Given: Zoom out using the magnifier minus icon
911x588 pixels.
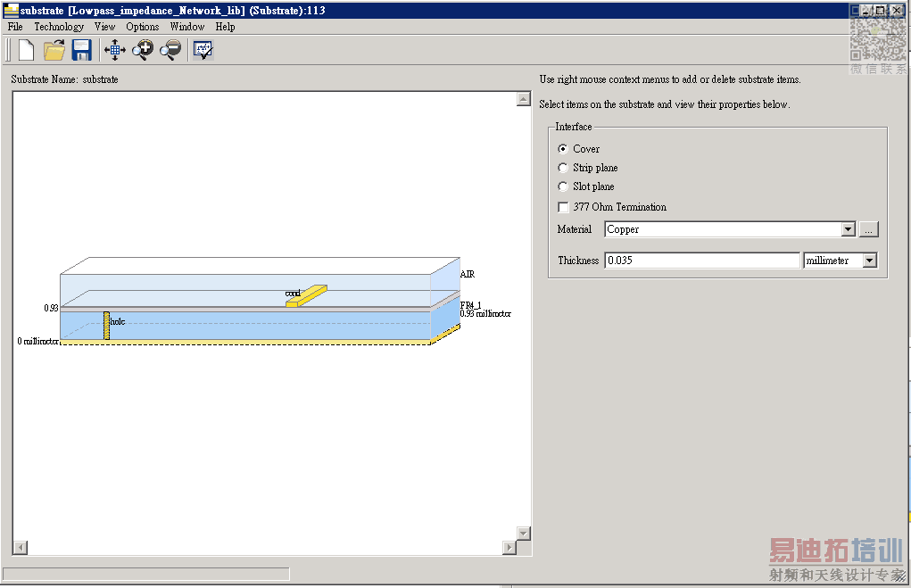Looking at the screenshot, I should 170,50.
